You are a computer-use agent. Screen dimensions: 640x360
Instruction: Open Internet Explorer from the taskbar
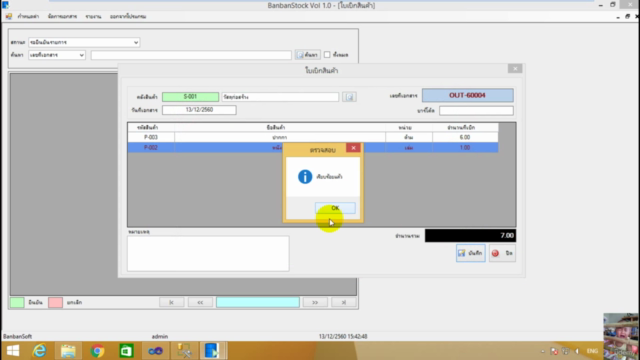(40, 351)
